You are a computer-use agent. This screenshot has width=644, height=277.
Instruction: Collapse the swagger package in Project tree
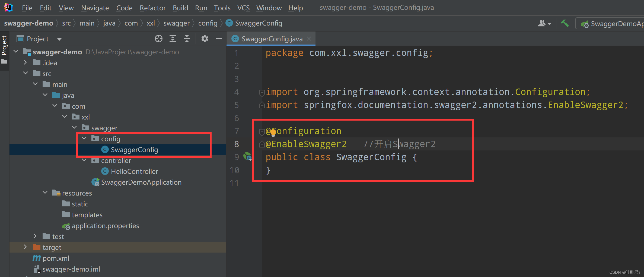coord(74,127)
